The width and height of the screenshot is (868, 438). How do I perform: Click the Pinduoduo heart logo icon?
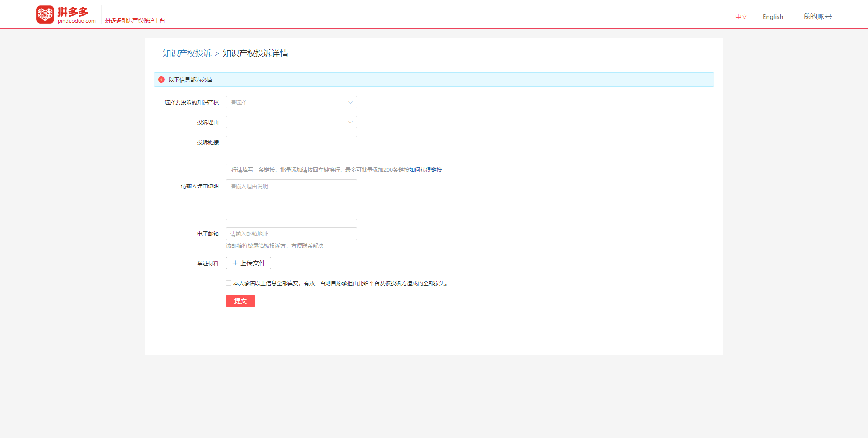[45, 14]
